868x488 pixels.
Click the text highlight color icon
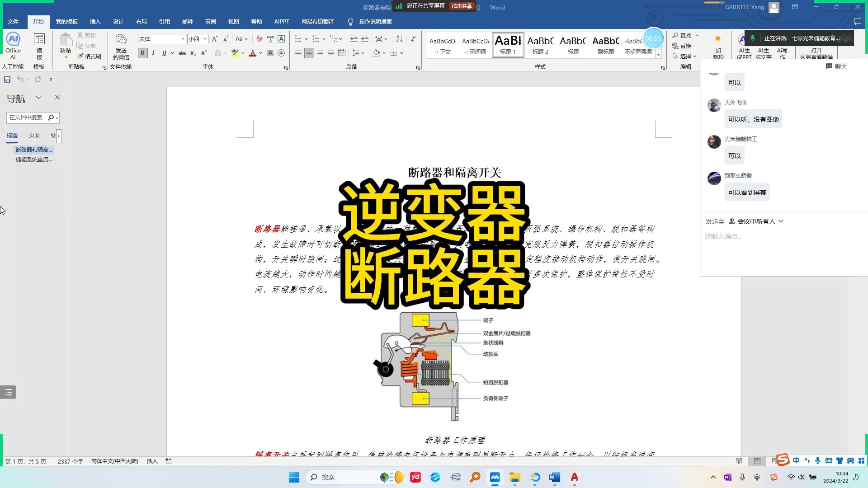pos(234,53)
